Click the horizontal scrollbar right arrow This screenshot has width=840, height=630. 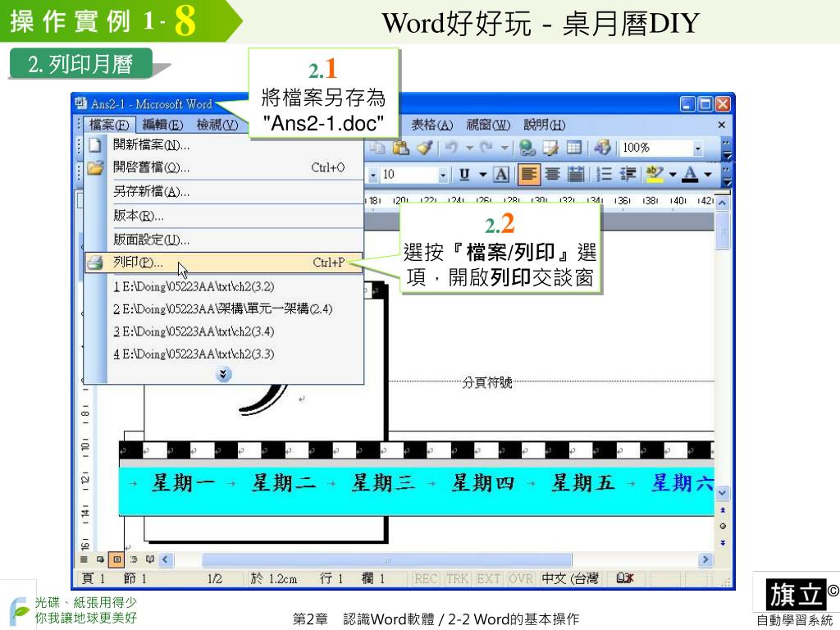click(705, 559)
